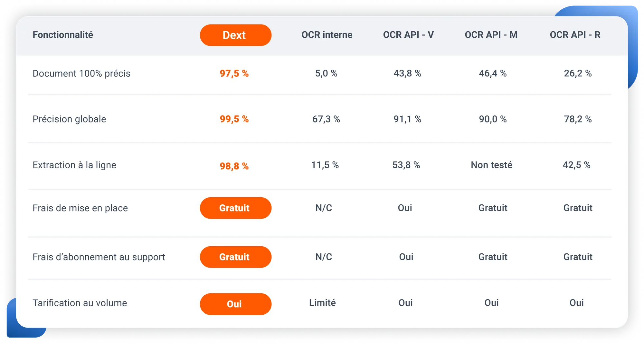Click the orange 97,5 % value
Screen dimensions: 644x344
coord(234,74)
